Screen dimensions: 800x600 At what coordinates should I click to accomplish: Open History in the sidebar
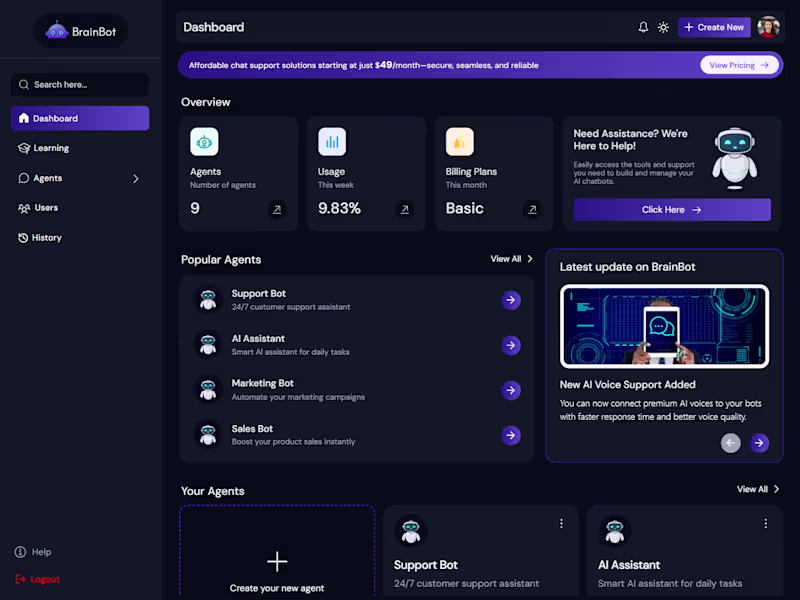pos(40,238)
